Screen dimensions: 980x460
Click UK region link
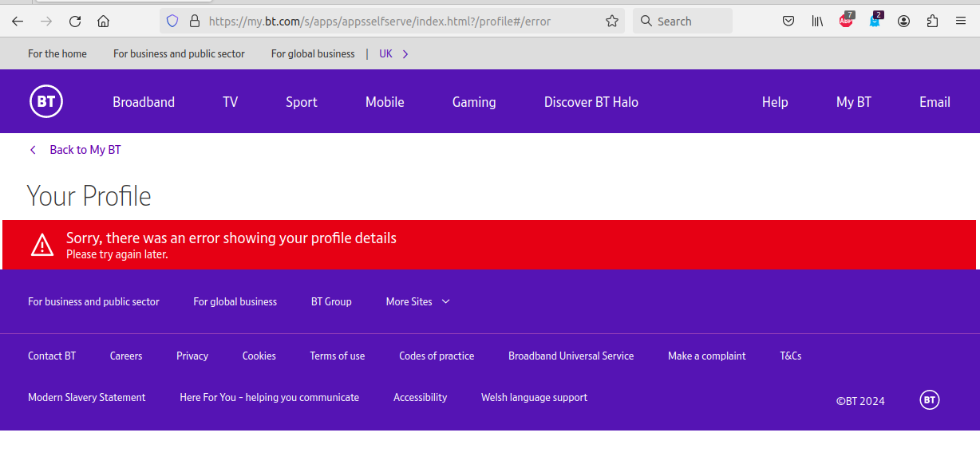tap(385, 53)
